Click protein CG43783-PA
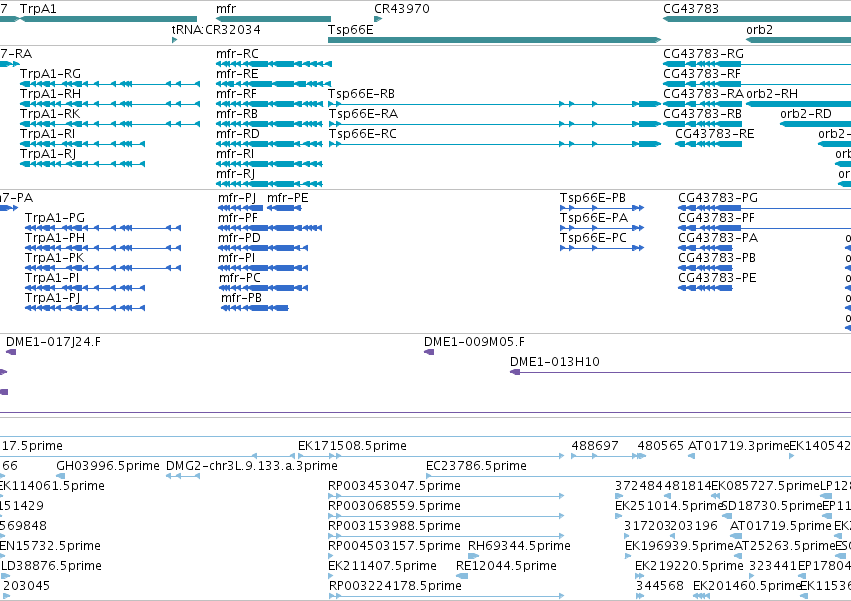 718,238
